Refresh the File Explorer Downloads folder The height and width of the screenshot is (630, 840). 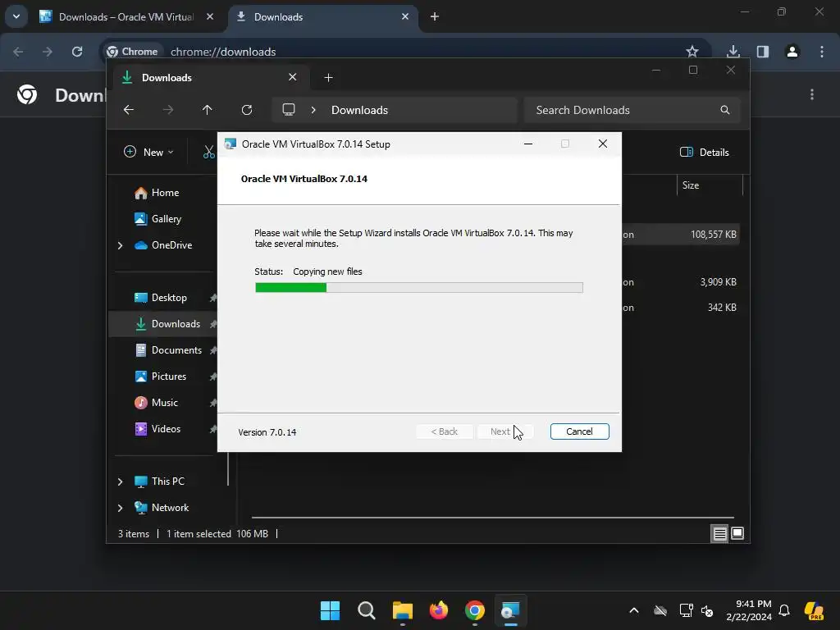(246, 110)
